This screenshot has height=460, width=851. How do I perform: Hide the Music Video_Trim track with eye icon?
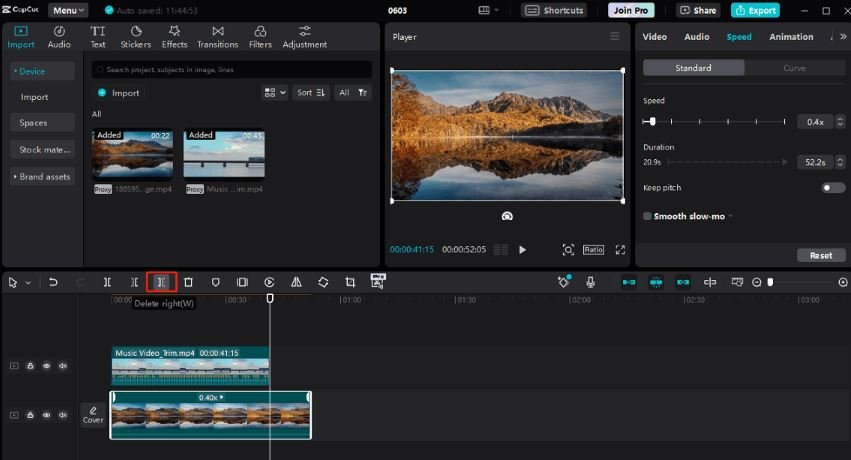click(46, 366)
